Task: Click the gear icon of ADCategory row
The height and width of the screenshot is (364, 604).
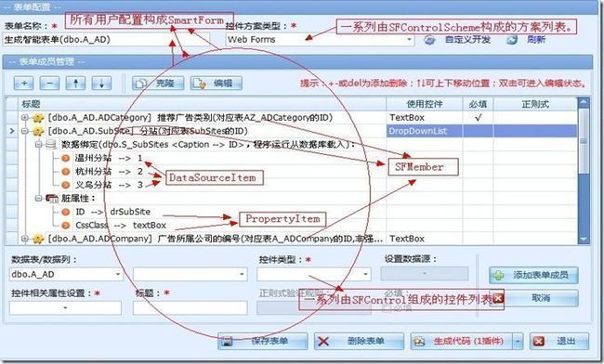Action: [x=38, y=118]
